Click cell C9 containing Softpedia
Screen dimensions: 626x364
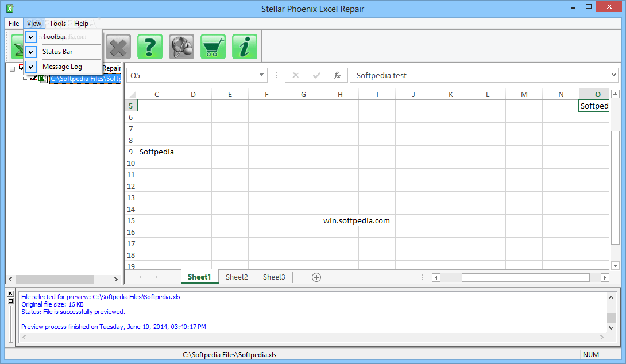click(156, 152)
